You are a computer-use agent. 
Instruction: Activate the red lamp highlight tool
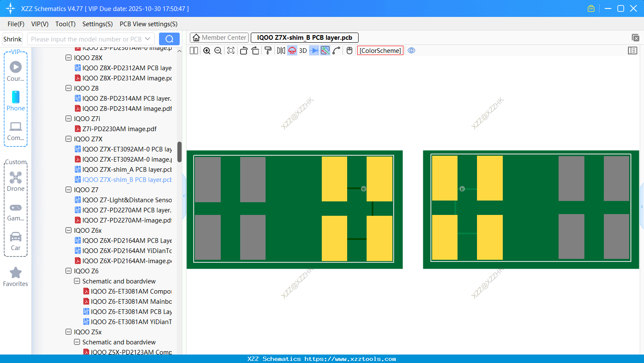292,50
